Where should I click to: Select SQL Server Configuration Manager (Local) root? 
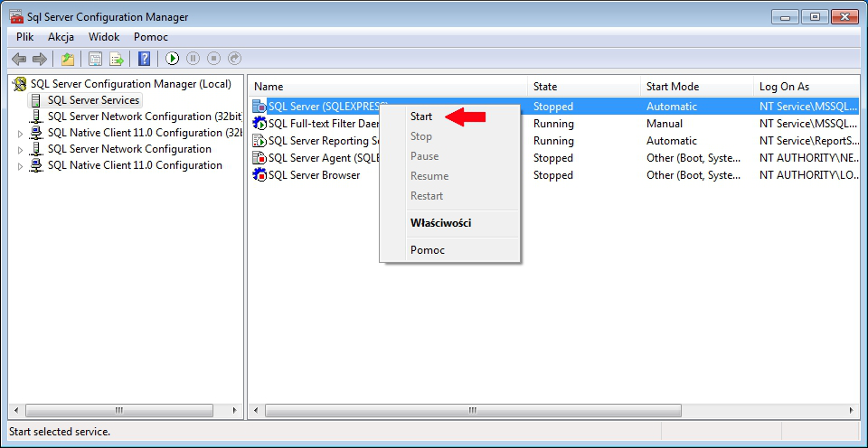click(130, 84)
